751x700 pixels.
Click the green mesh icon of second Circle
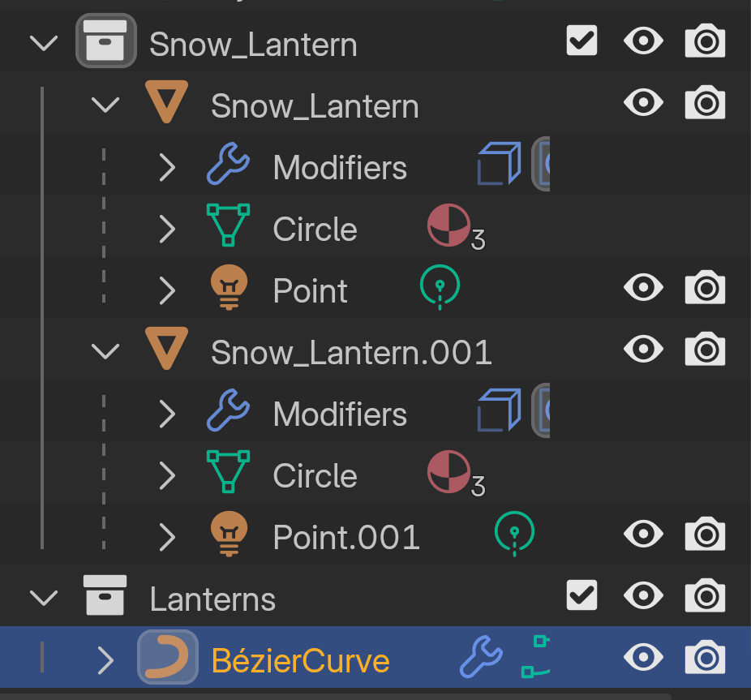(228, 474)
